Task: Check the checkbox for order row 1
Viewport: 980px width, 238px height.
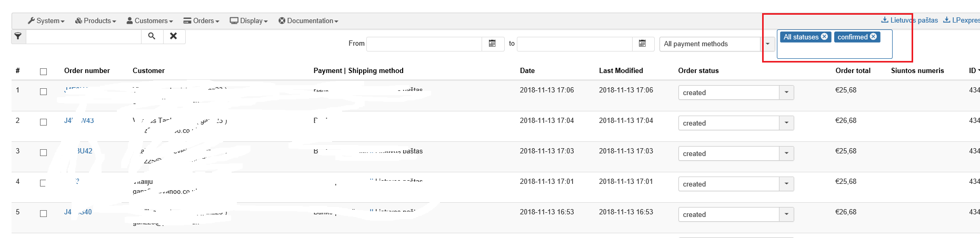Action: (x=43, y=91)
